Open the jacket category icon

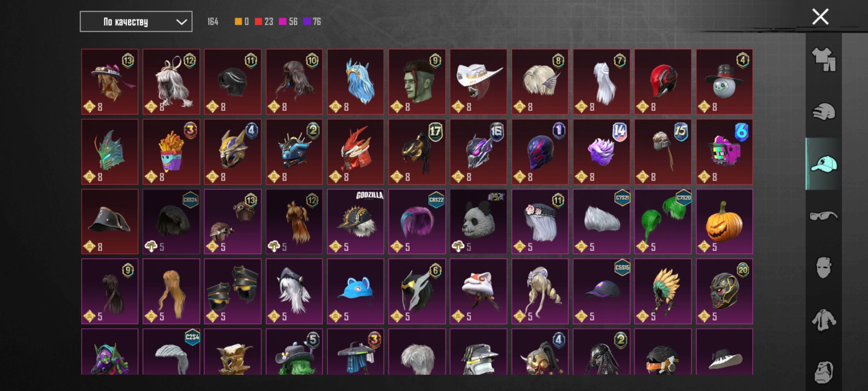824,320
